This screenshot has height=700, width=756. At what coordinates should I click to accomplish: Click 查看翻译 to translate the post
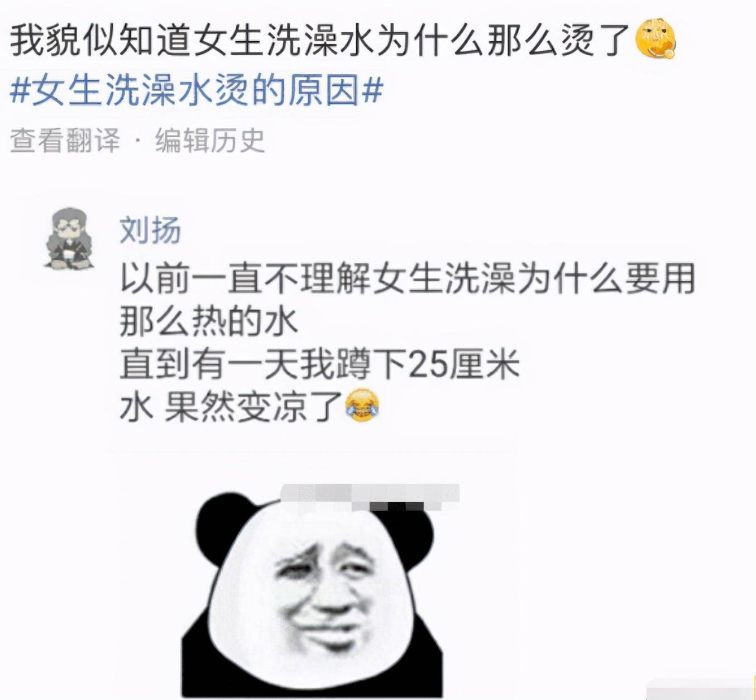(65, 140)
